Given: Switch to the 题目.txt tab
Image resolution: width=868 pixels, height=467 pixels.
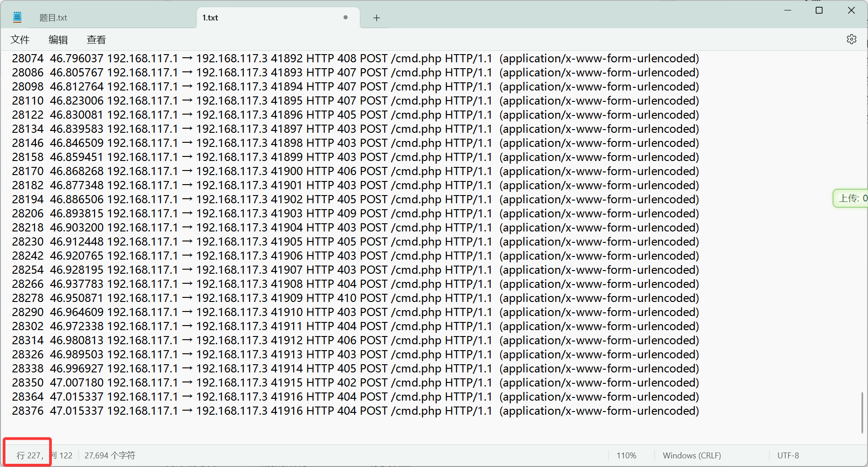Looking at the screenshot, I should pos(53,18).
